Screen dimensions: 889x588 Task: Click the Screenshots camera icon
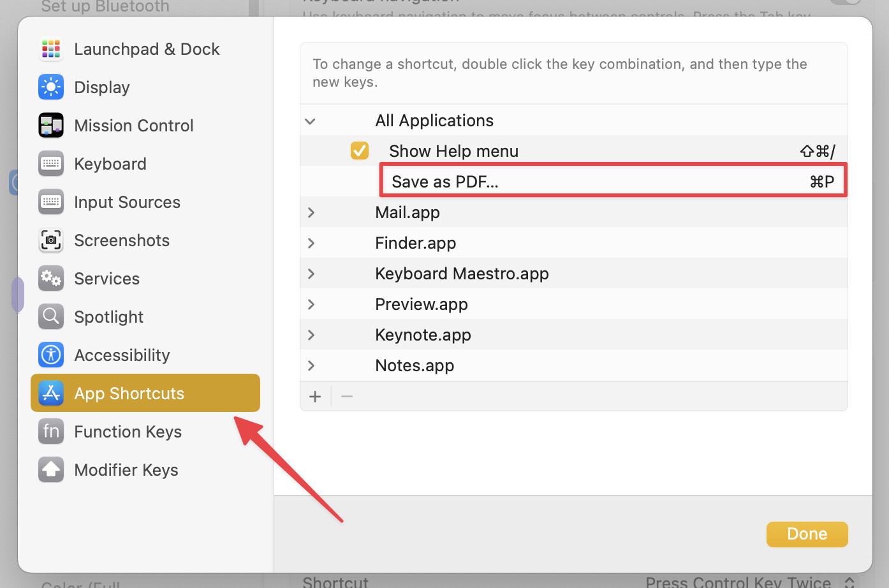tap(51, 240)
